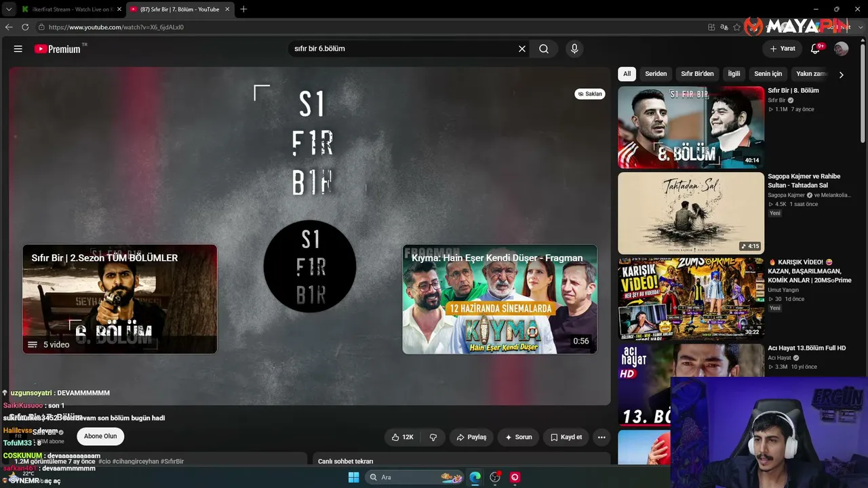Open the red circle taskbar app
Image resolution: width=868 pixels, height=488 pixels.
point(515,477)
